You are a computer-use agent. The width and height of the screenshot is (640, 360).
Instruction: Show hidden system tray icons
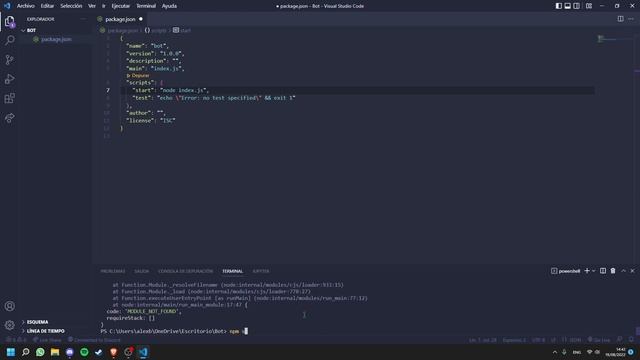555,352
